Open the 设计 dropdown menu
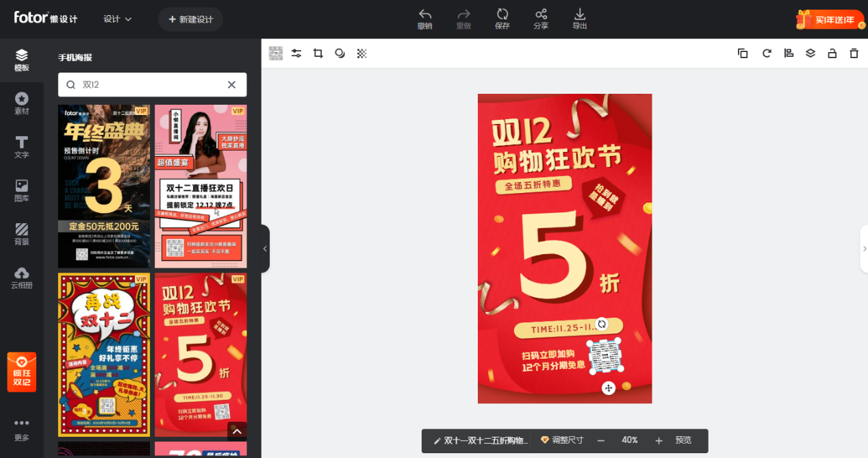868x458 pixels. (118, 19)
